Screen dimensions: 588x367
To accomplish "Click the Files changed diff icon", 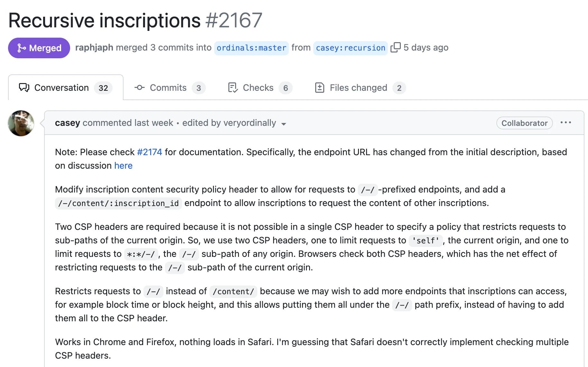I will coord(319,88).
